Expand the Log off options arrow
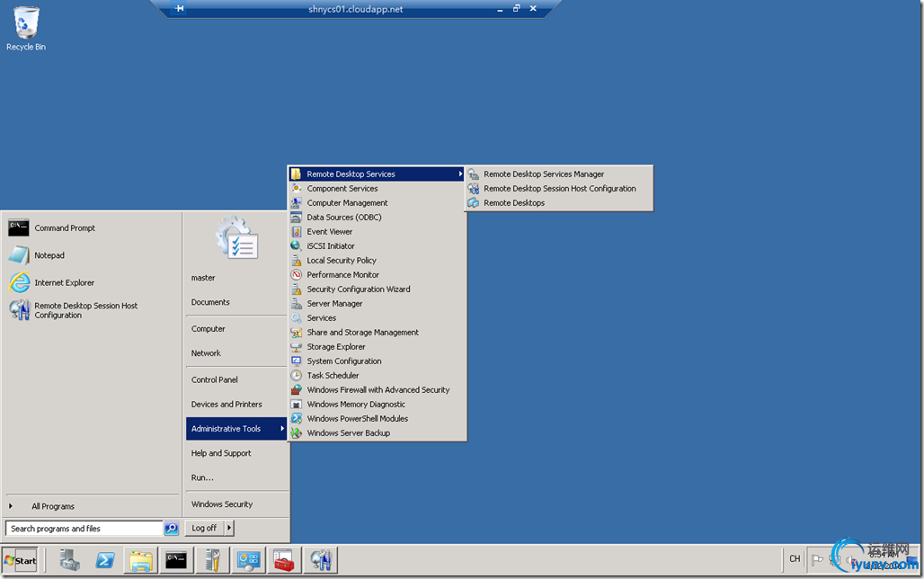This screenshot has height=579, width=924. coord(229,529)
